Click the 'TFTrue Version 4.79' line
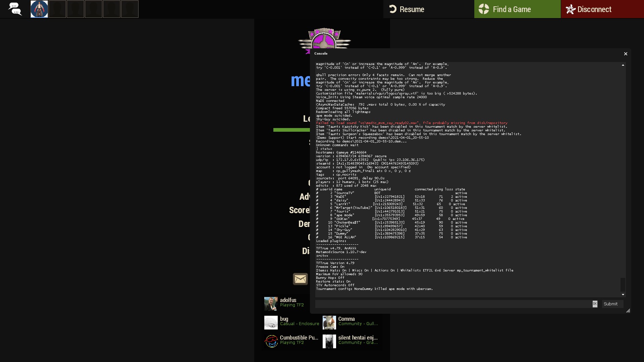644x362 pixels. tap(335, 263)
